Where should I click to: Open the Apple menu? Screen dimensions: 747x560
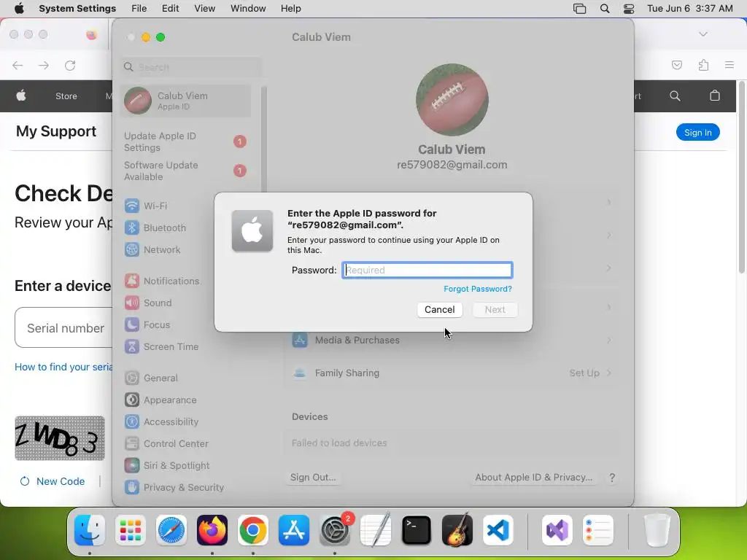click(19, 9)
